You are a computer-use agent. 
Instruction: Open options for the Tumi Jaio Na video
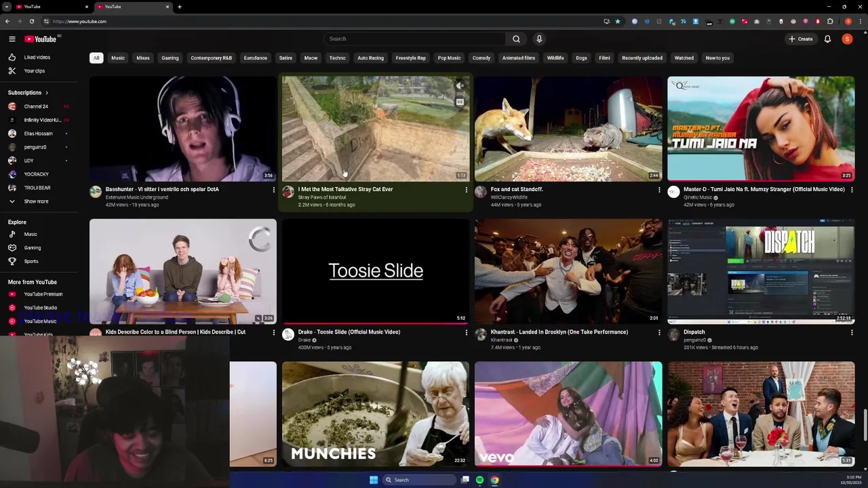tap(851, 190)
